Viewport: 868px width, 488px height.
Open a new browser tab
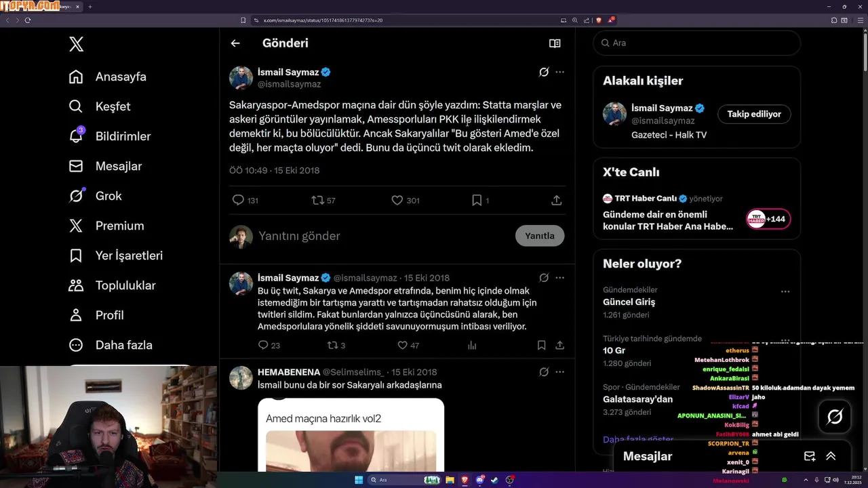pyautogui.click(x=90, y=7)
